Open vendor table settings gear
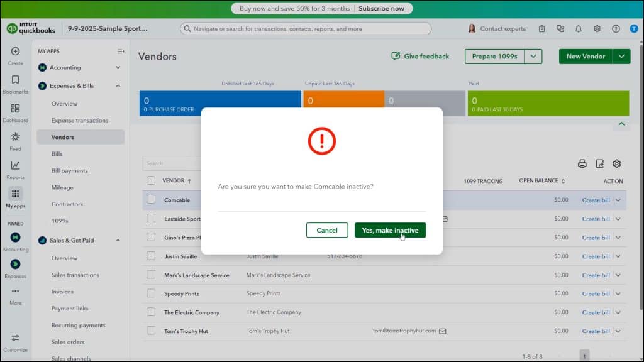The image size is (644, 362). (616, 164)
